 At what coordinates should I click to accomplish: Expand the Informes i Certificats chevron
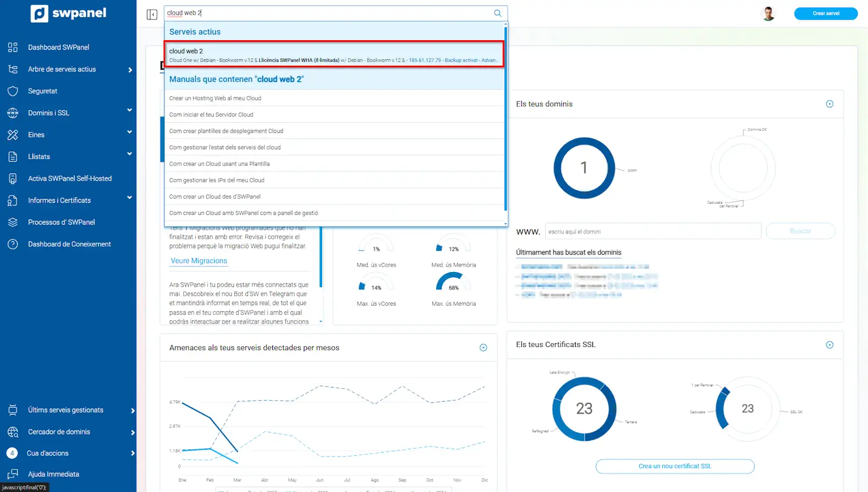[x=130, y=198]
